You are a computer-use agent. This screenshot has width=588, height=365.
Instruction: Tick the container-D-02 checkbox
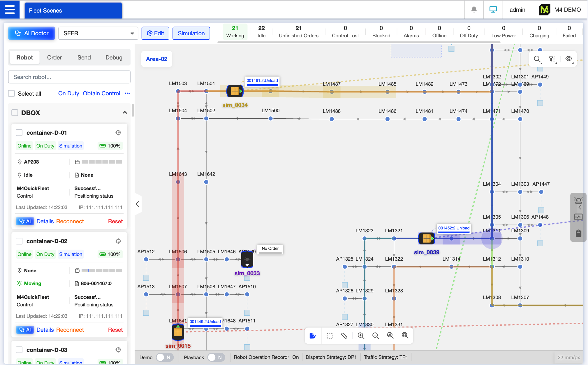19,241
